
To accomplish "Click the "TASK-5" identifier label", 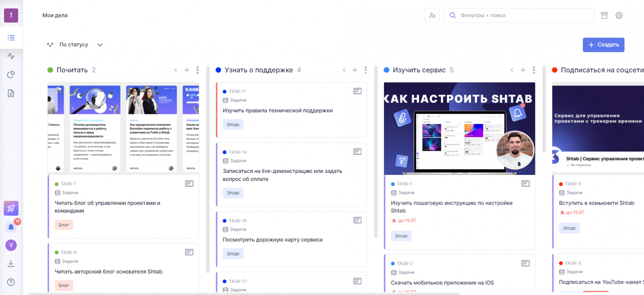I will click(573, 263).
